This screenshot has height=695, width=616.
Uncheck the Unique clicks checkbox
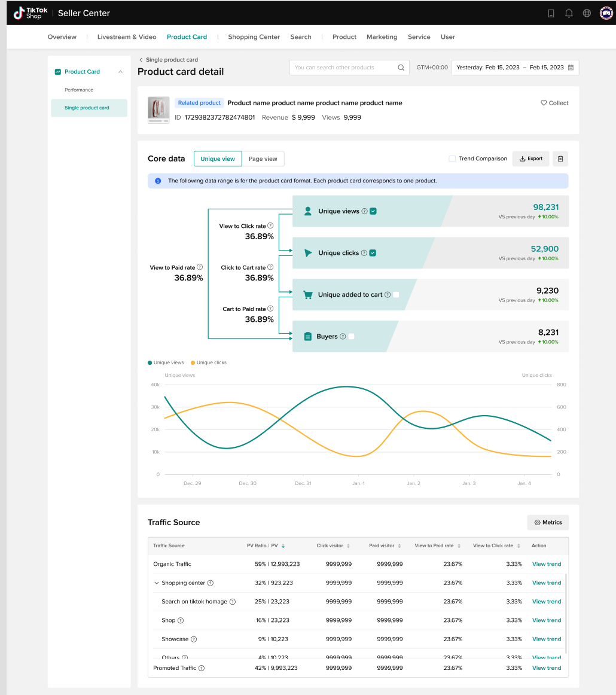pos(373,253)
